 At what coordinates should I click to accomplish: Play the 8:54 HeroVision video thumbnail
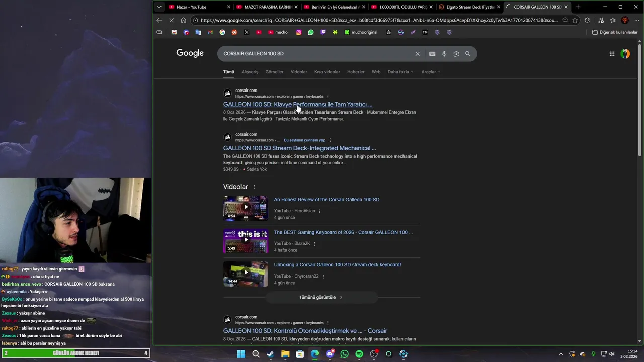click(x=246, y=208)
